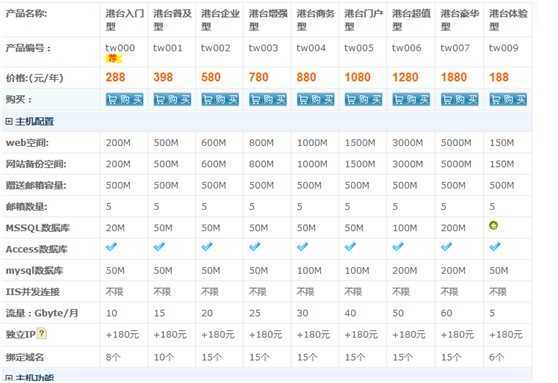
Task: Select the price 780
Action: pyautogui.click(x=258, y=77)
